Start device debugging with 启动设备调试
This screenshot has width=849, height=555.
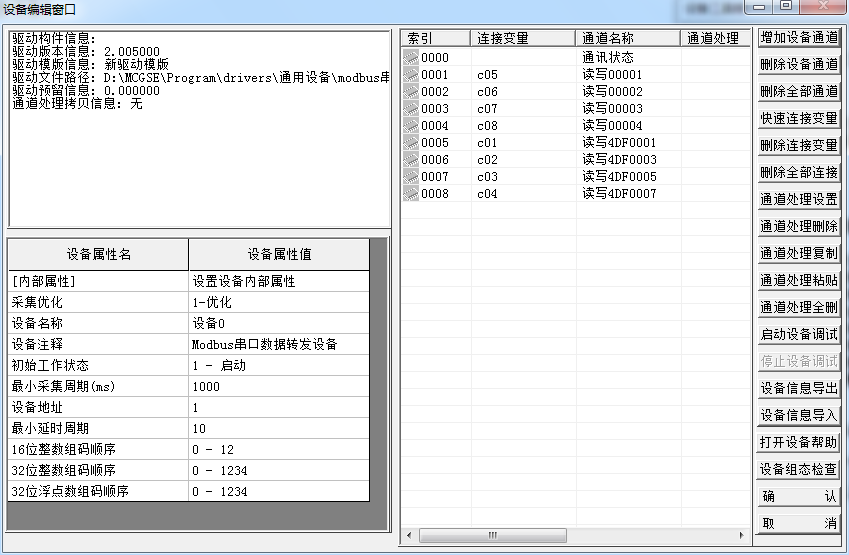(799, 335)
